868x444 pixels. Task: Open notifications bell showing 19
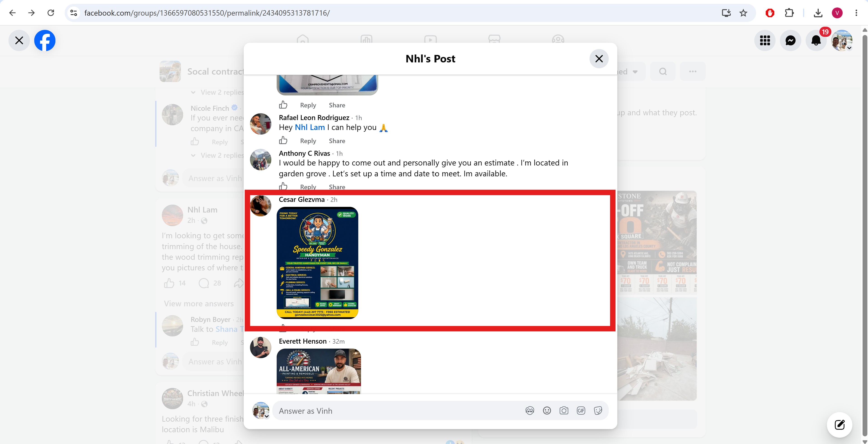(x=816, y=40)
